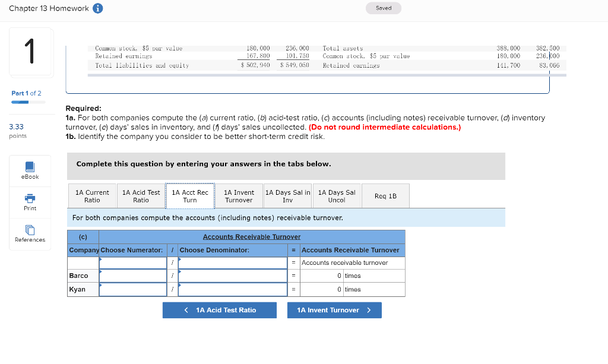Image resolution: width=608 pixels, height=364 pixels.
Task: Open Kyan's Choose Numerator selector
Action: pyautogui.click(x=133, y=289)
